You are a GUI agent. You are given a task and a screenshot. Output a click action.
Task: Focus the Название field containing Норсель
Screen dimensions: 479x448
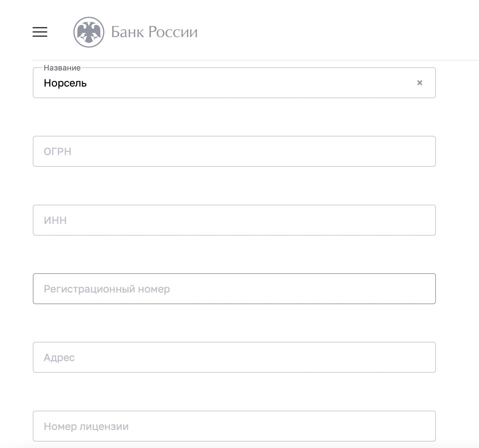234,83
